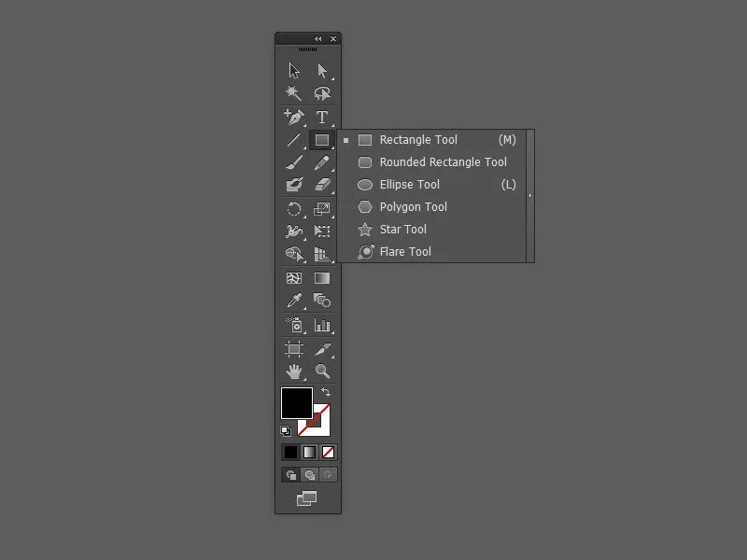Activate the Pen tool

pos(292,117)
